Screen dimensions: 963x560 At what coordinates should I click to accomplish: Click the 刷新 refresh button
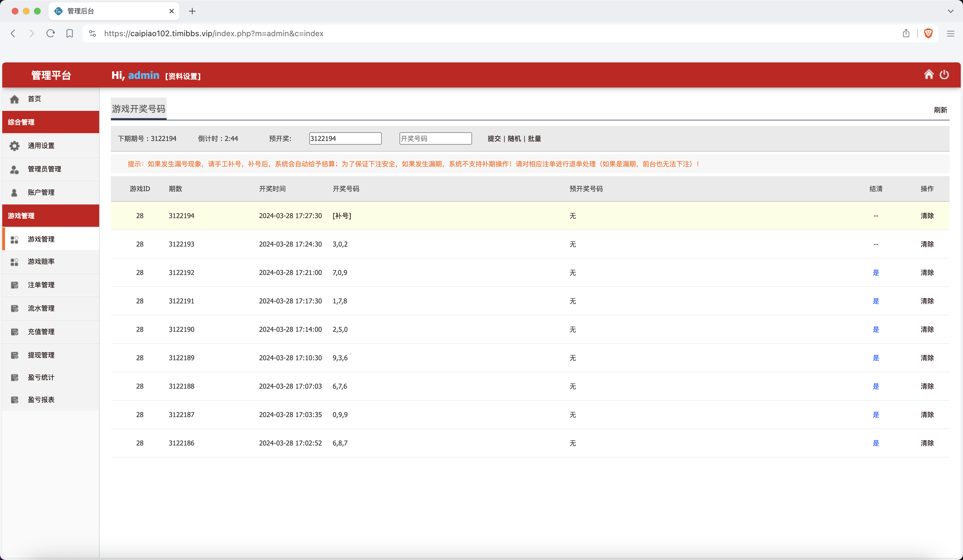pyautogui.click(x=940, y=110)
